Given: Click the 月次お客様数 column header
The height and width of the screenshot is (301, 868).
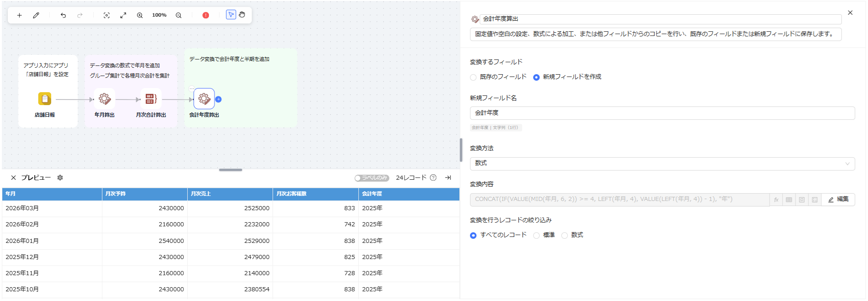Looking at the screenshot, I should [315, 194].
